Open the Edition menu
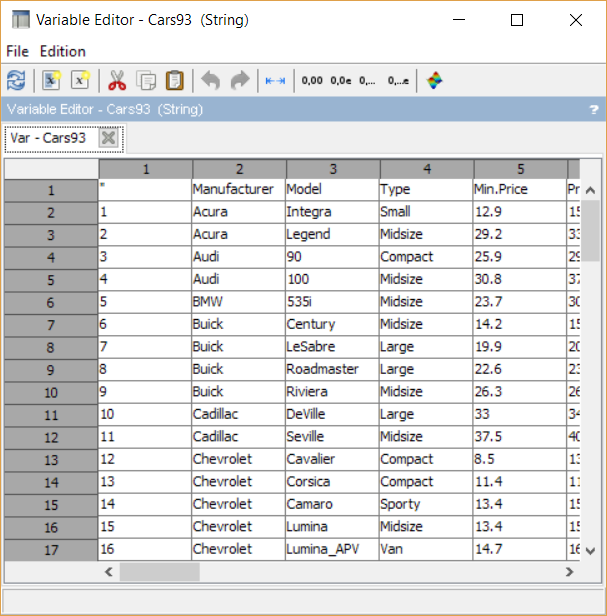Image resolution: width=607 pixels, height=616 pixels. 63,51
